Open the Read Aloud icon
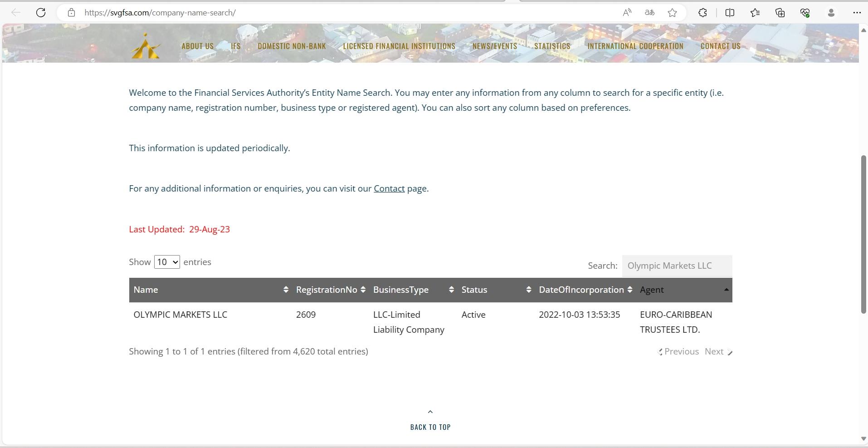Image resolution: width=868 pixels, height=448 pixels. coord(627,13)
